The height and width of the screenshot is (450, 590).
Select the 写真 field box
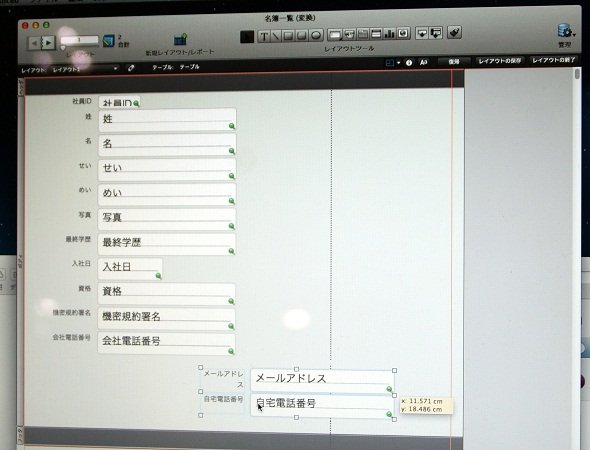(x=167, y=219)
